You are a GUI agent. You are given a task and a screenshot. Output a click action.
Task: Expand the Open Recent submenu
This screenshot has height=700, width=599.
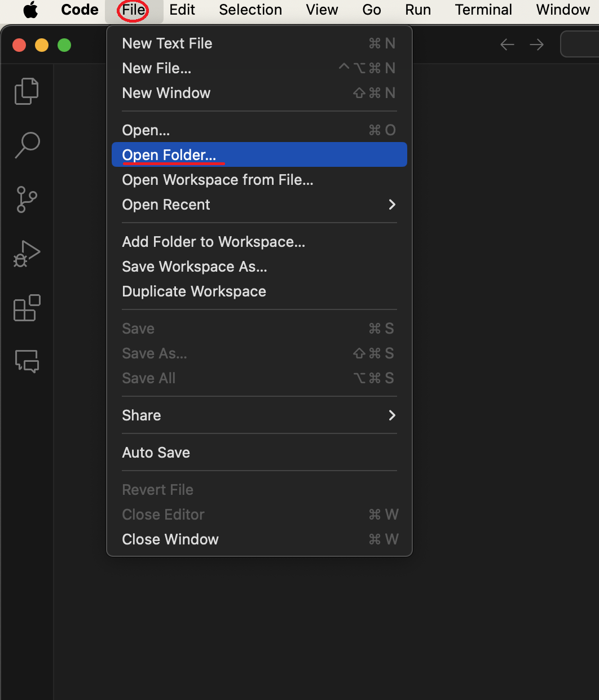[259, 205]
